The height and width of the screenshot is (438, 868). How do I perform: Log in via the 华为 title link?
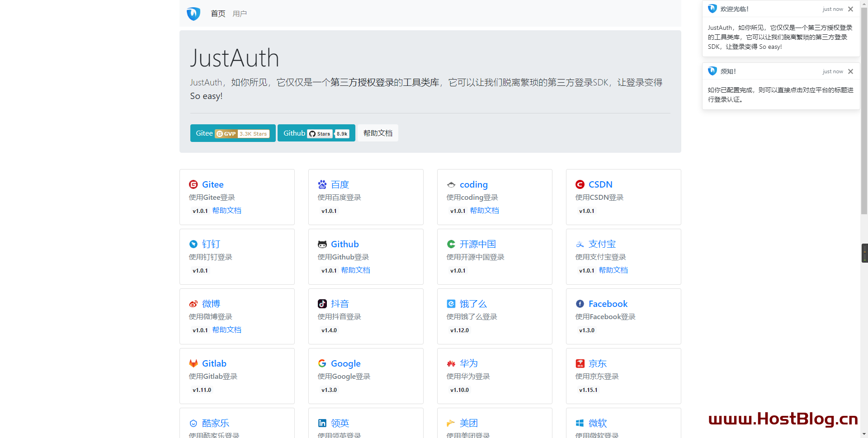point(469,363)
